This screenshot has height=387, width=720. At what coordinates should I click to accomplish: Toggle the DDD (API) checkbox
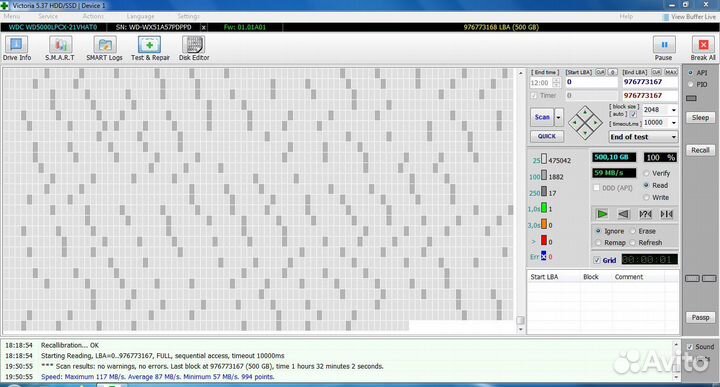click(596, 188)
